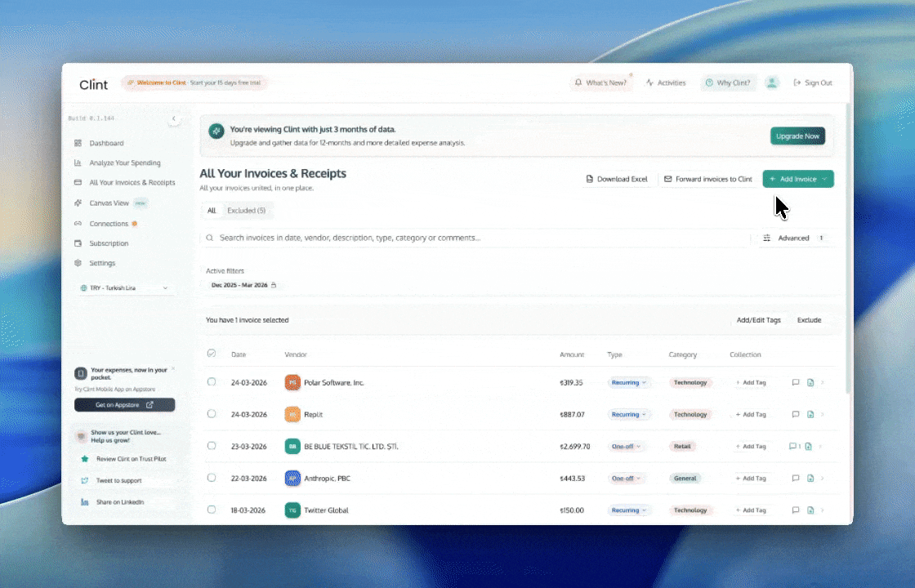Image resolution: width=915 pixels, height=588 pixels.
Task: Check the Anthropic, PBC row checkbox
Action: point(212,478)
